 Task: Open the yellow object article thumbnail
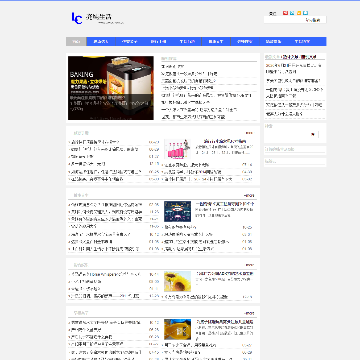[177, 329]
